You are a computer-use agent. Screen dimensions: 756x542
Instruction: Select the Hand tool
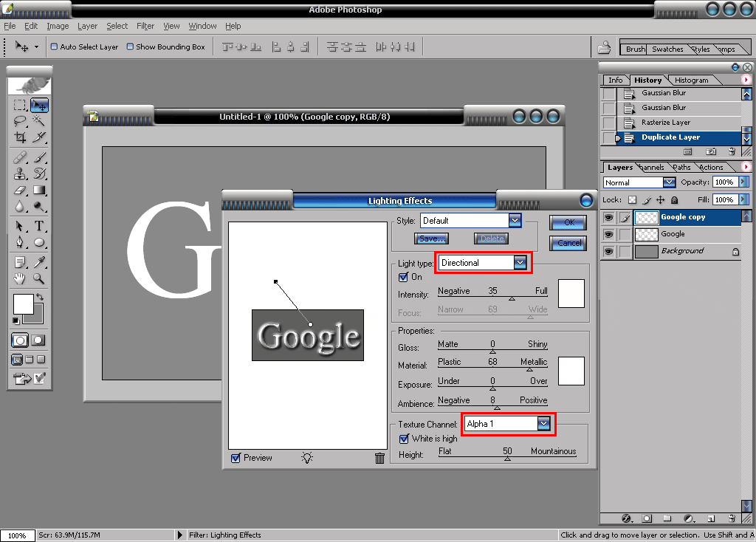pos(20,278)
